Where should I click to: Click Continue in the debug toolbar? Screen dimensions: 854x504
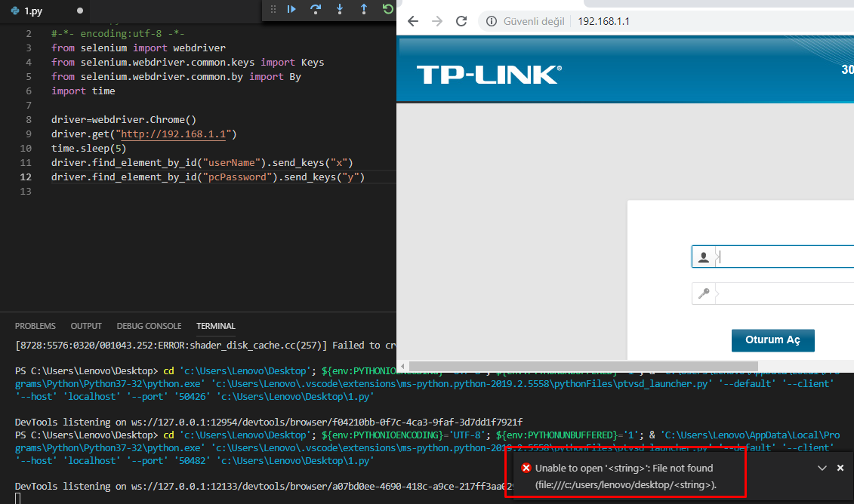291,9
